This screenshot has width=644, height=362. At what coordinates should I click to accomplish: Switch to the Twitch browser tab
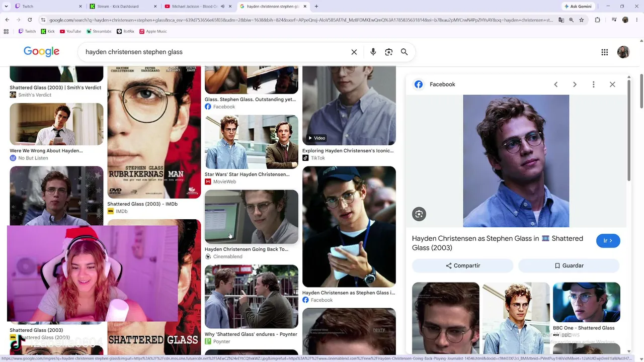click(48, 7)
